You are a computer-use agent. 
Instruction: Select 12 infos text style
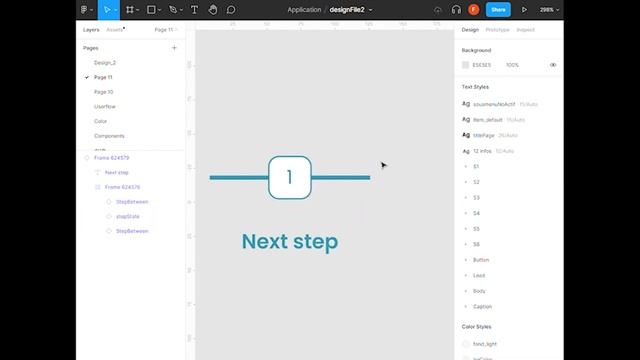click(488, 151)
